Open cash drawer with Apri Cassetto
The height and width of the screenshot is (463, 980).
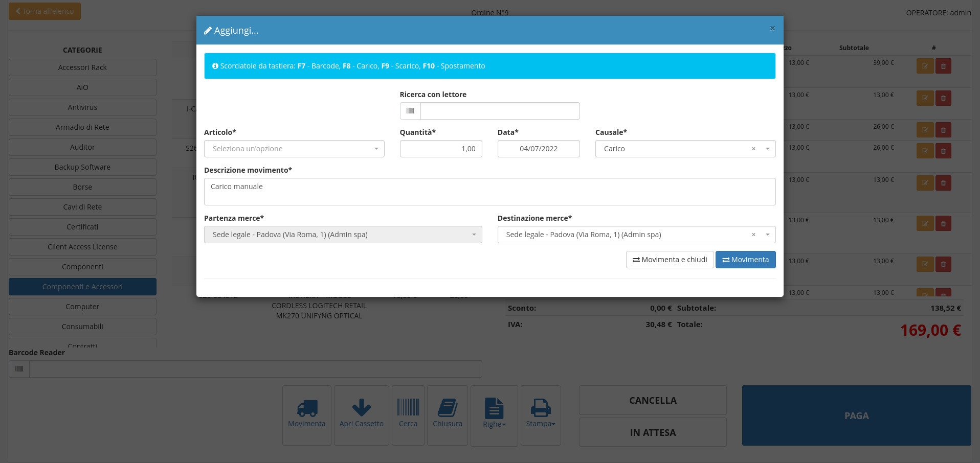pos(361,408)
